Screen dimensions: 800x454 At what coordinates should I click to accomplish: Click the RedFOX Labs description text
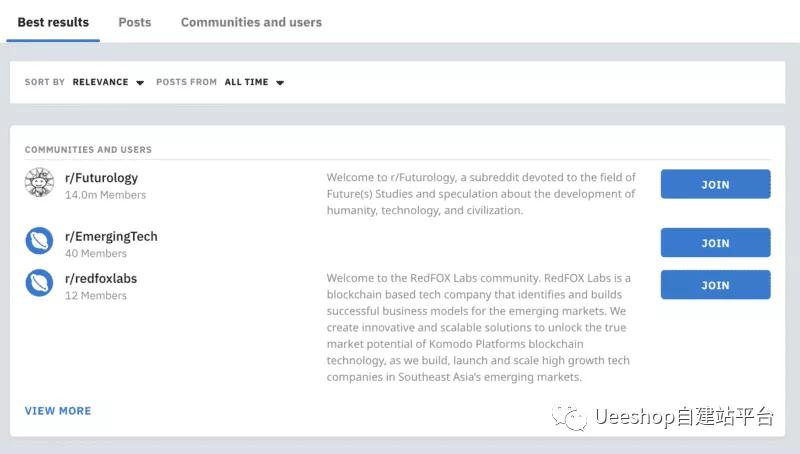point(479,327)
